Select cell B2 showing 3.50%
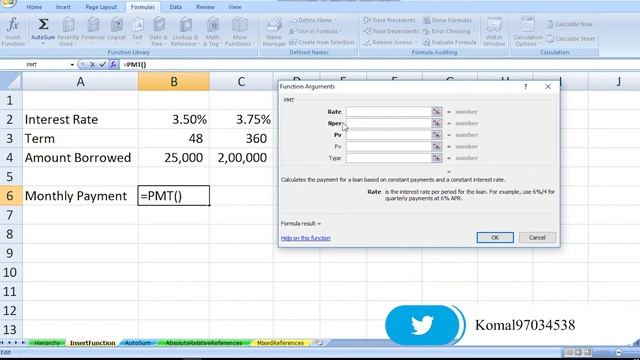The width and height of the screenshot is (640, 360). pyautogui.click(x=174, y=119)
